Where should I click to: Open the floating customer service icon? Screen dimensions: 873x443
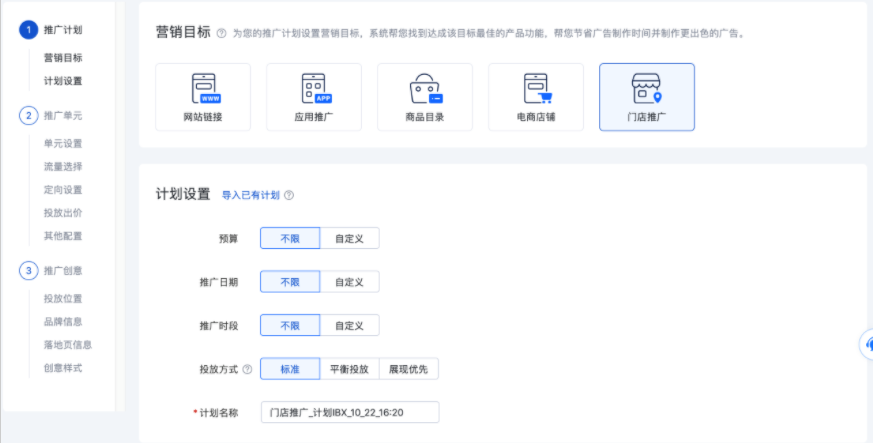pos(866,344)
